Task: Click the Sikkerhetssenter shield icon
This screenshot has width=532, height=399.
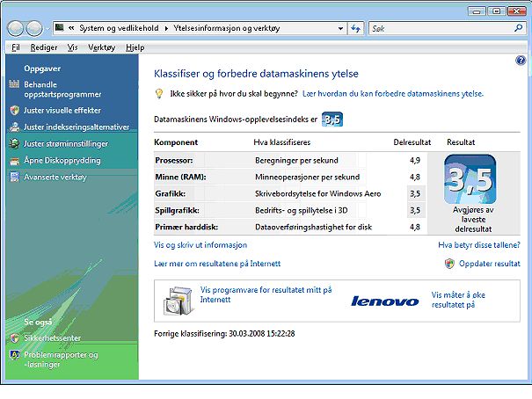Action: tap(14, 338)
